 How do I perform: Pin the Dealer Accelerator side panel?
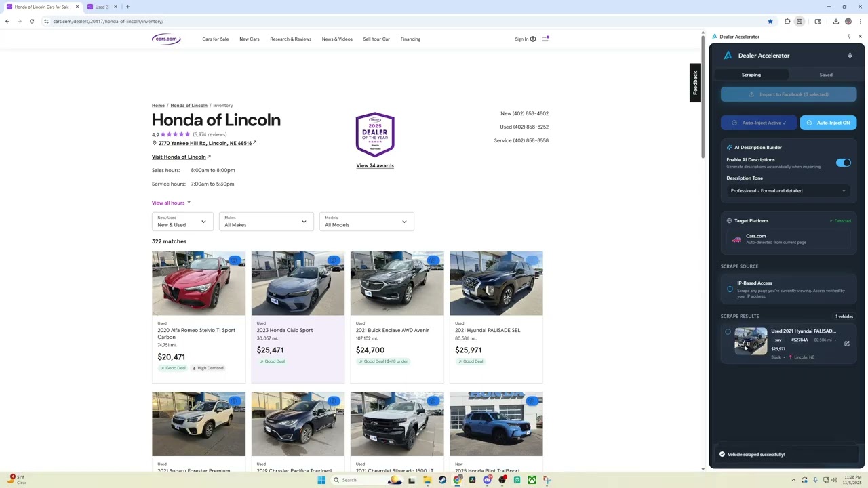(x=849, y=37)
